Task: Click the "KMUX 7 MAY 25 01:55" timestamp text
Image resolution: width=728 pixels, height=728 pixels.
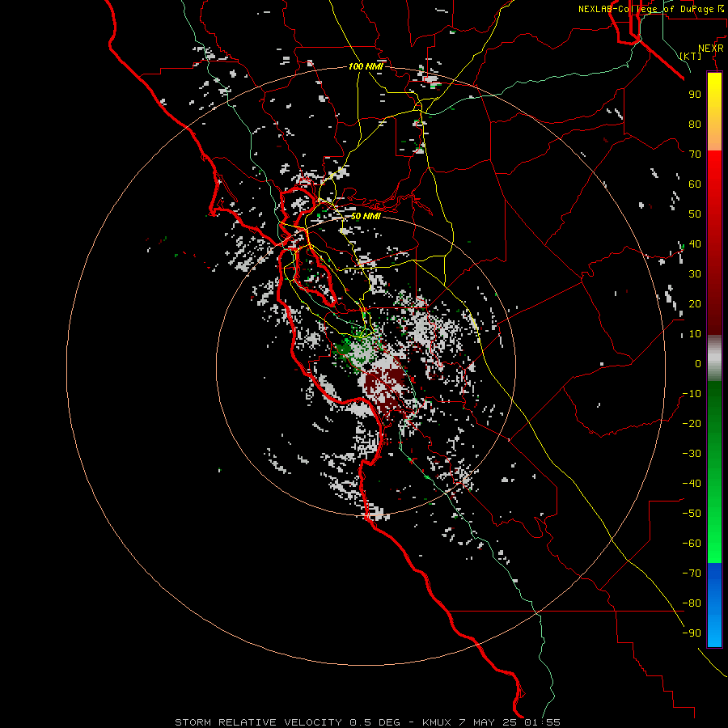Action: 491,722
